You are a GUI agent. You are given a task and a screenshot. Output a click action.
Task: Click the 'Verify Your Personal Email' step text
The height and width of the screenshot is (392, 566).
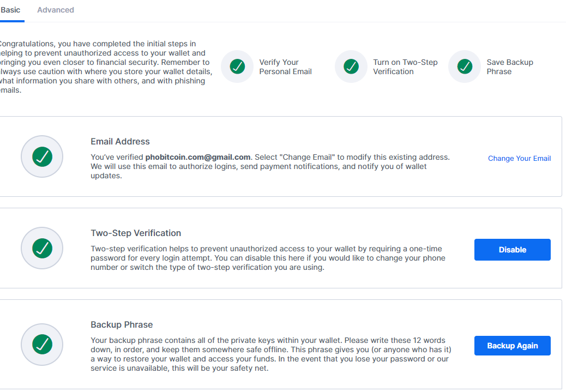[285, 67]
